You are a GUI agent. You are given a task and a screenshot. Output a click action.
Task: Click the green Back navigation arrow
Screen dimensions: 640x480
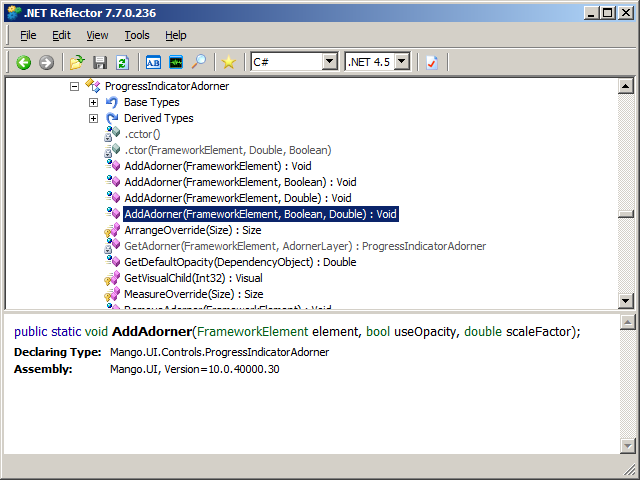pos(24,62)
